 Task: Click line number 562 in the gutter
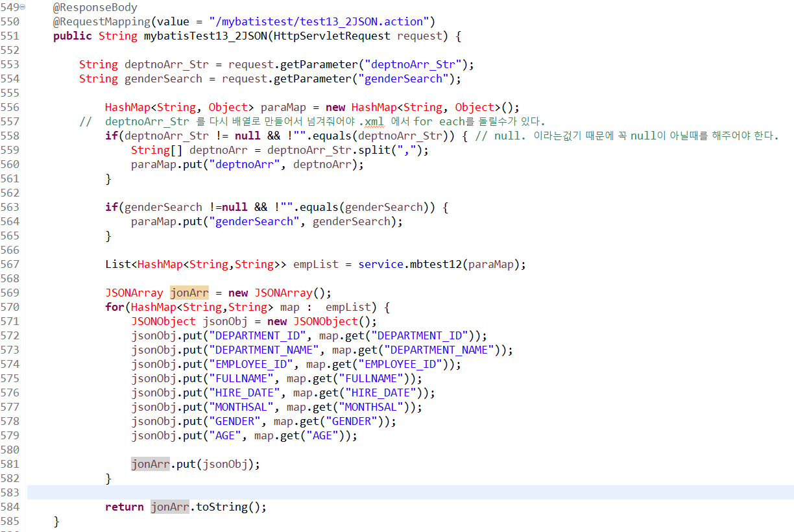[10, 193]
